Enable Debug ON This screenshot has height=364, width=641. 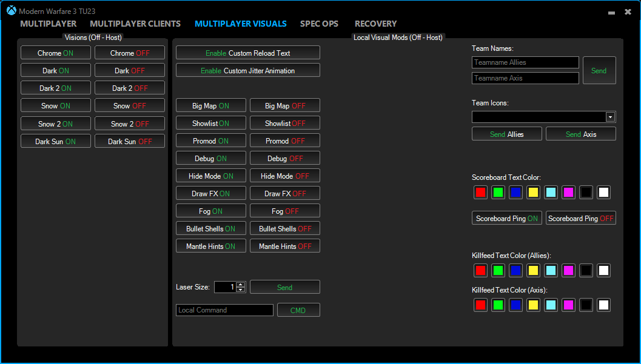click(x=211, y=158)
